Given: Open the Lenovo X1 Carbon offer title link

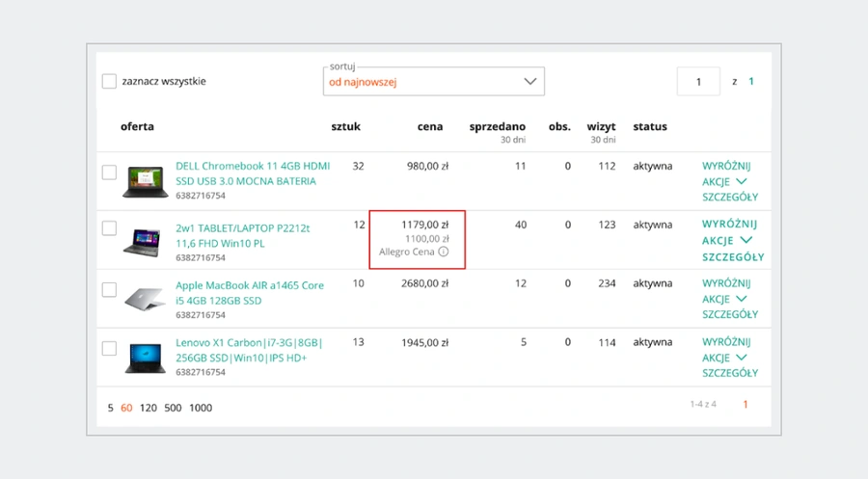Looking at the screenshot, I should tap(249, 350).
